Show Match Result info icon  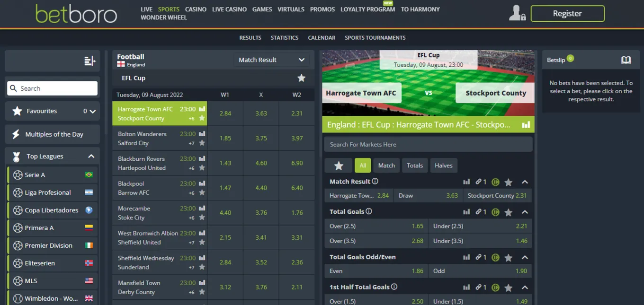[375, 182]
